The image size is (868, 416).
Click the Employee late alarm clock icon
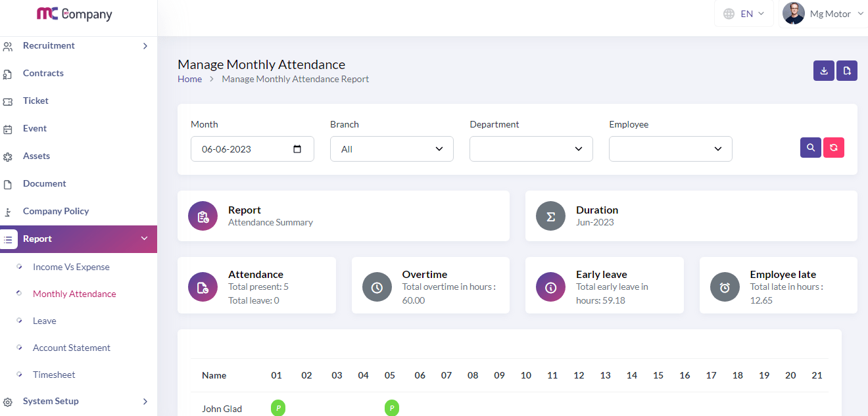coord(725,287)
